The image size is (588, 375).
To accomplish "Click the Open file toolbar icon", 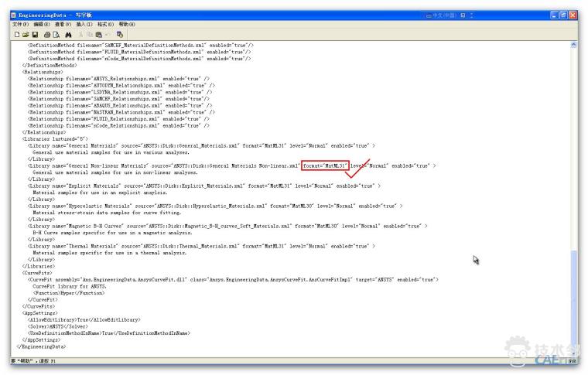I will [25, 35].
